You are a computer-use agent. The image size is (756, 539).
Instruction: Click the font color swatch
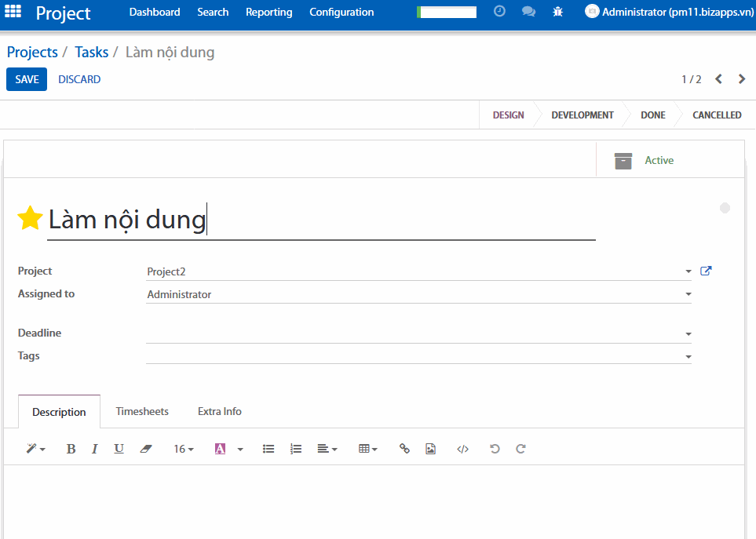tap(220, 449)
